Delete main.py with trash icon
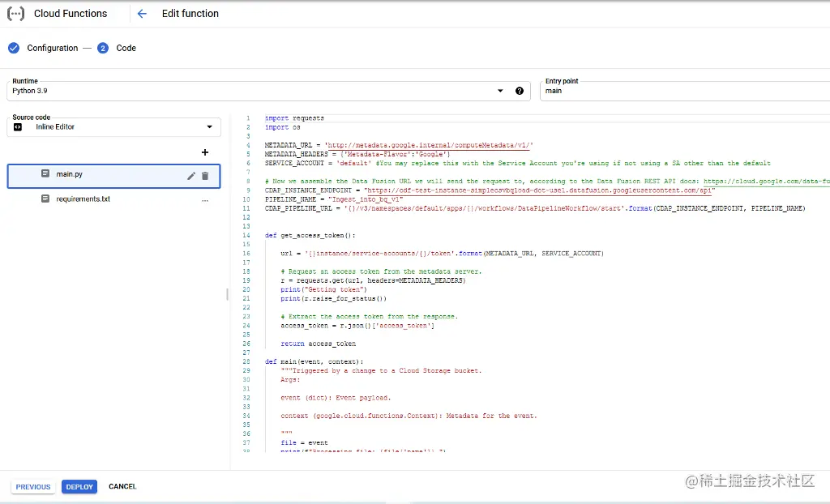 tap(205, 176)
